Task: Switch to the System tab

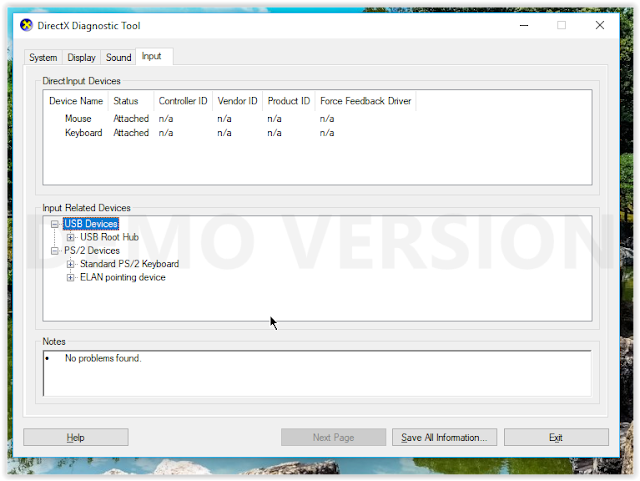Action: (43, 58)
